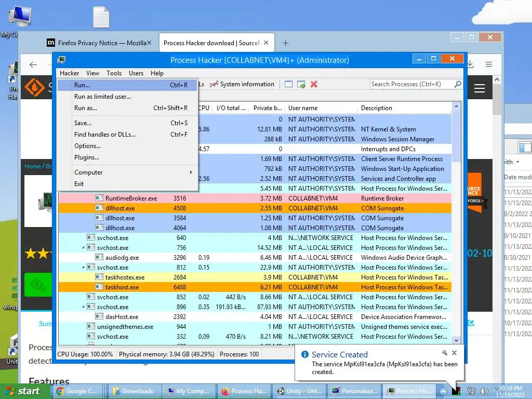Click Firefox back arrow button

click(x=33, y=64)
